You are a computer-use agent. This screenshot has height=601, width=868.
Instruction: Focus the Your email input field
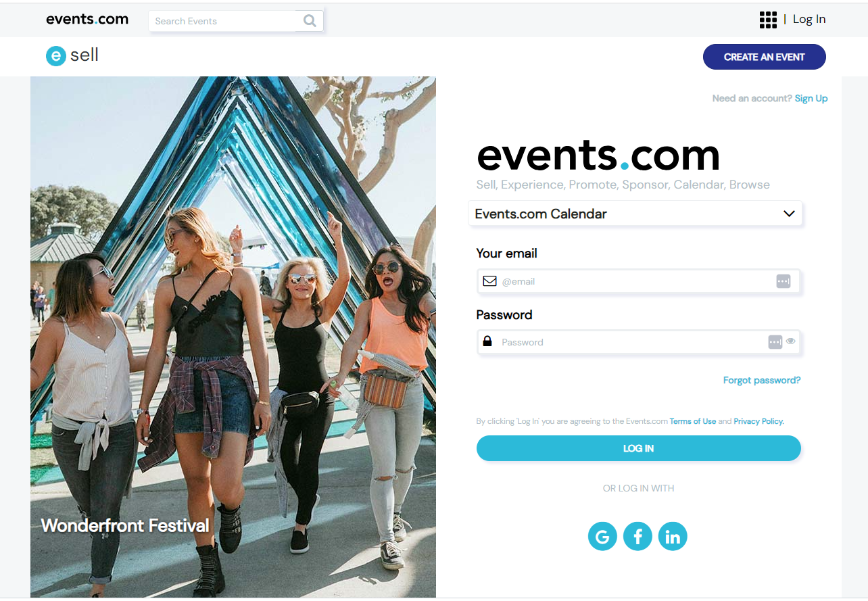coord(639,281)
